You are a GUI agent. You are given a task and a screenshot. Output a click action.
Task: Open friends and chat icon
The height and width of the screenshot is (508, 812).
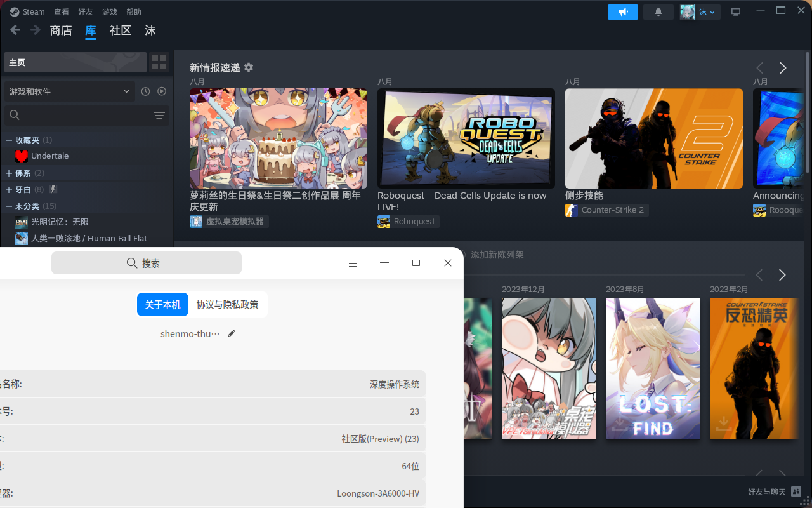[796, 492]
